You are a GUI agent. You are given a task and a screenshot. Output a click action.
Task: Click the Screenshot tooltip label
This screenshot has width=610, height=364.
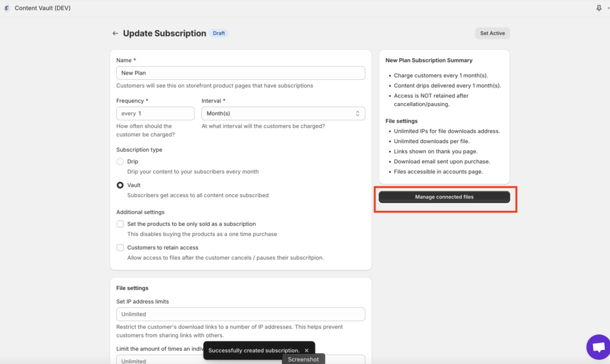(x=303, y=359)
